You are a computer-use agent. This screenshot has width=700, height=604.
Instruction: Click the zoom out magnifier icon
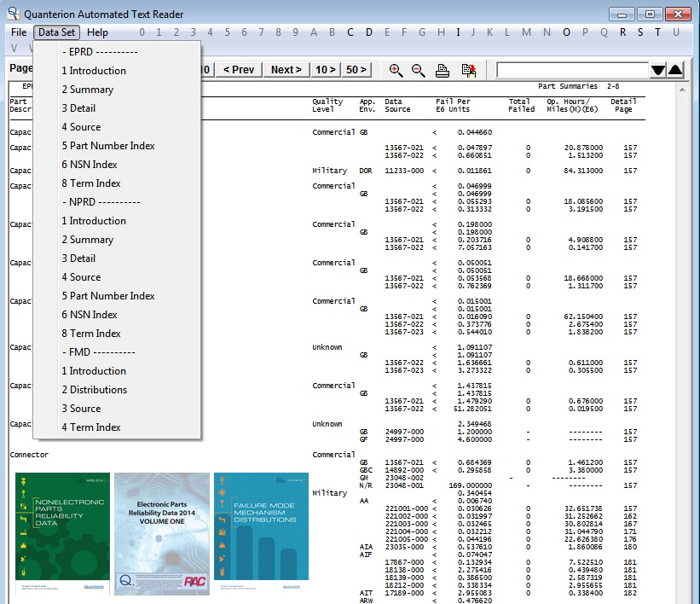[419, 70]
